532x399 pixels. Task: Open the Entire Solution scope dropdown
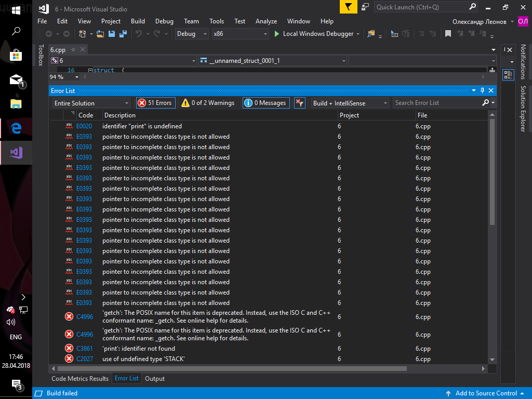click(x=91, y=103)
